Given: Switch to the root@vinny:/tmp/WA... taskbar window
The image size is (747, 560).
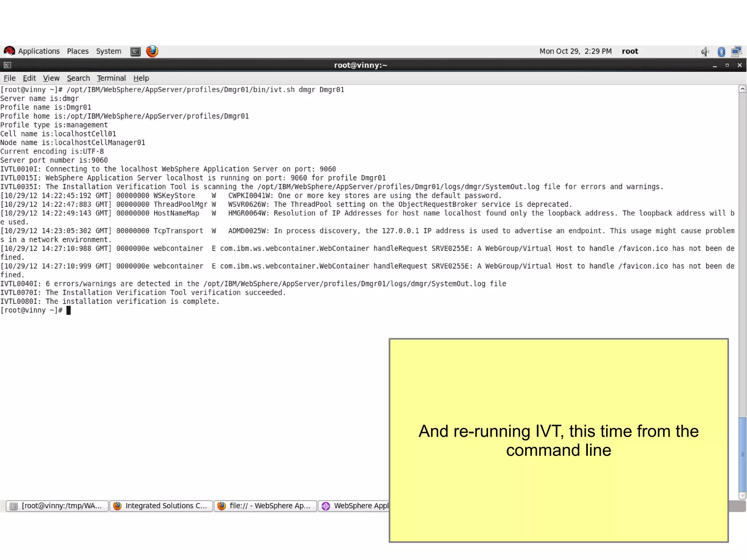Looking at the screenshot, I should (58, 506).
